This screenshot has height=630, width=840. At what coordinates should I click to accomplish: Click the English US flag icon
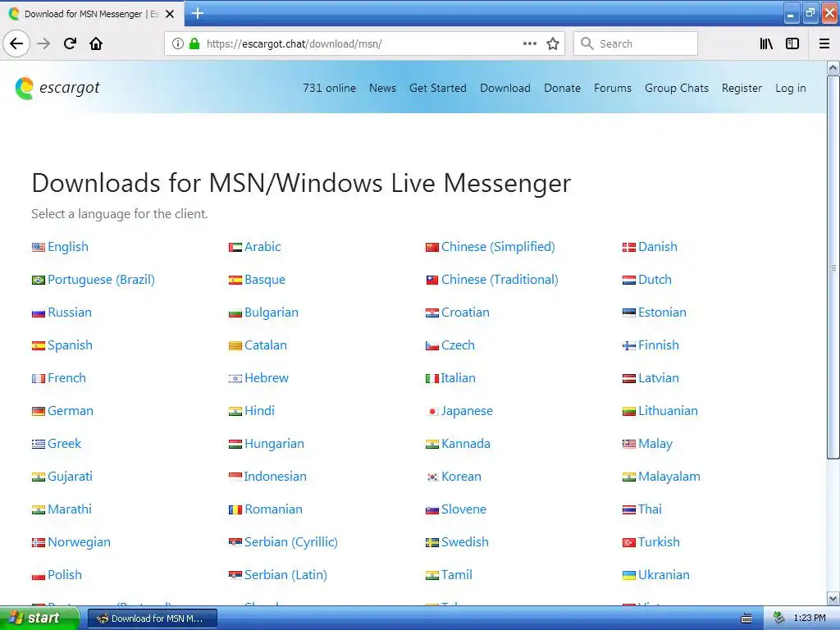point(38,247)
